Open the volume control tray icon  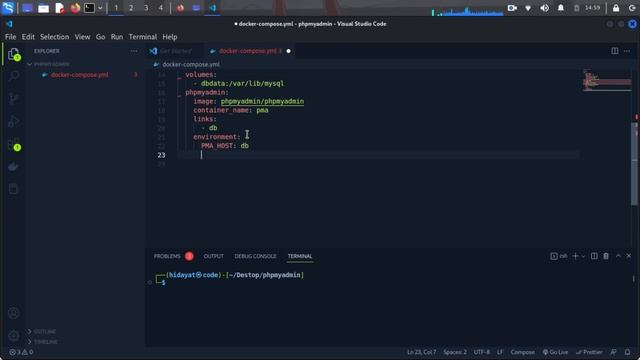(544, 8)
